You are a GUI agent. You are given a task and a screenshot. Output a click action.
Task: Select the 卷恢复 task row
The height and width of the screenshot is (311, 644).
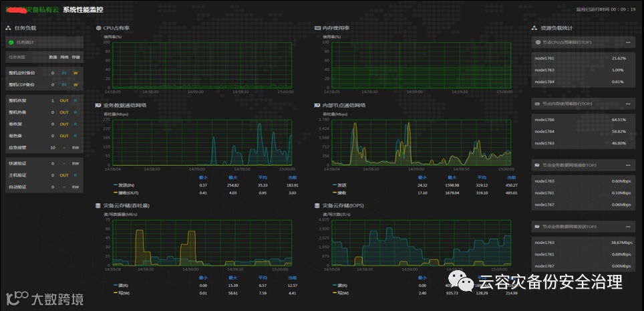[x=44, y=124]
